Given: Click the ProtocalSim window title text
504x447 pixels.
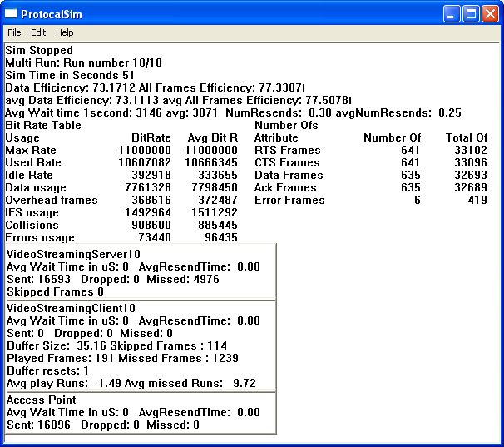Looking at the screenshot, I should [52, 14].
